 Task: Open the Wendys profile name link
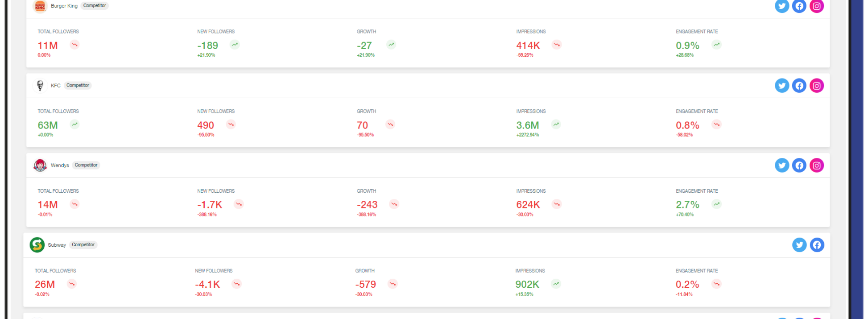(x=60, y=166)
